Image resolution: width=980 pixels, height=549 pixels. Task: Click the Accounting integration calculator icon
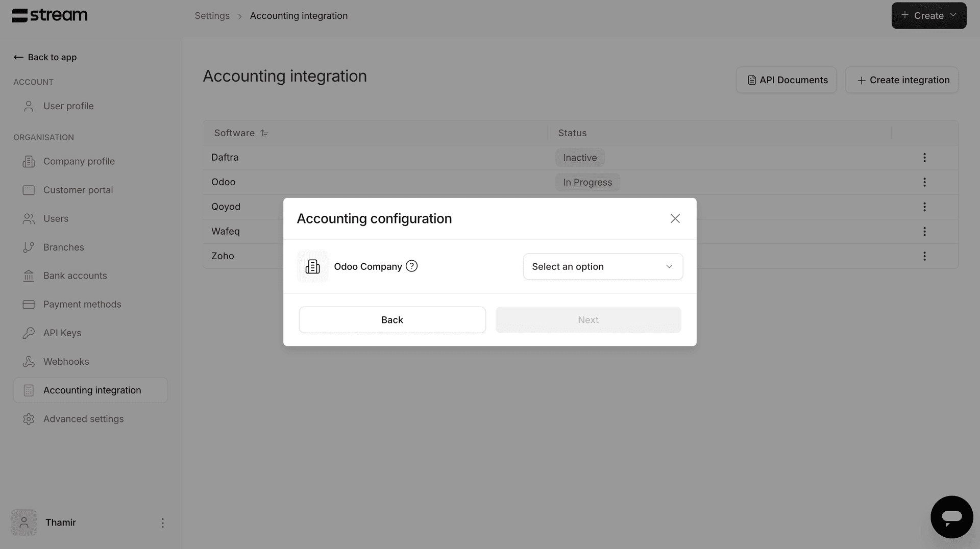(x=29, y=390)
